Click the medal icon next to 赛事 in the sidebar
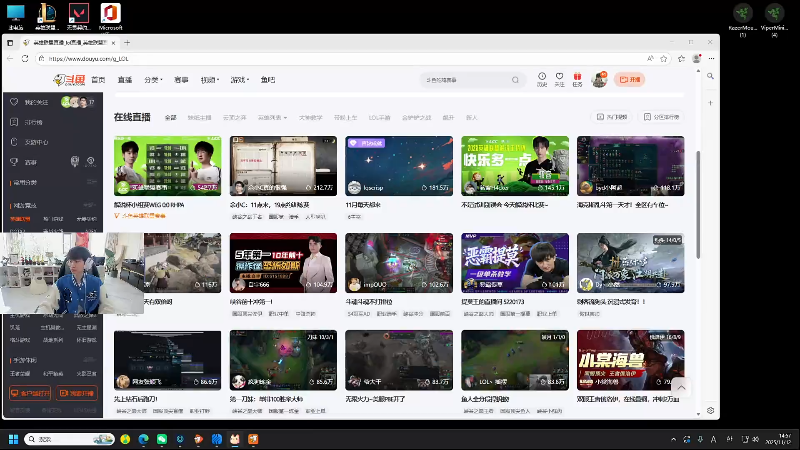This screenshot has height=450, width=800. [74, 162]
